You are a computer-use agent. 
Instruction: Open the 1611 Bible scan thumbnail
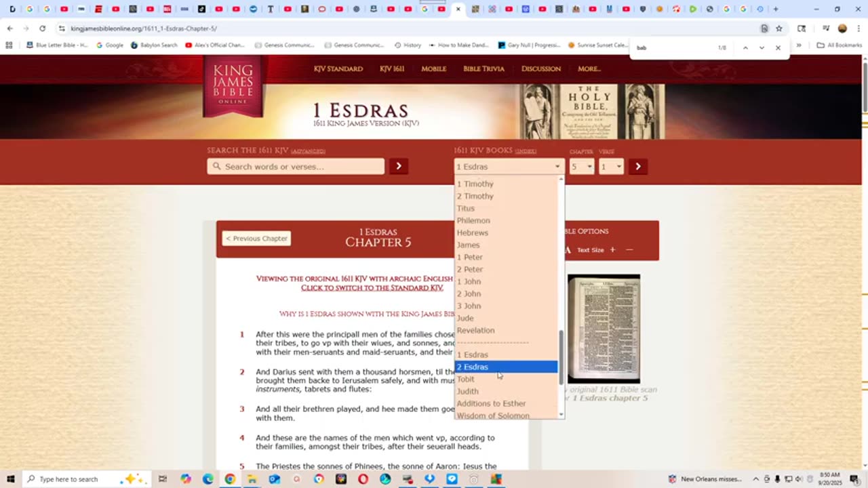click(x=604, y=329)
